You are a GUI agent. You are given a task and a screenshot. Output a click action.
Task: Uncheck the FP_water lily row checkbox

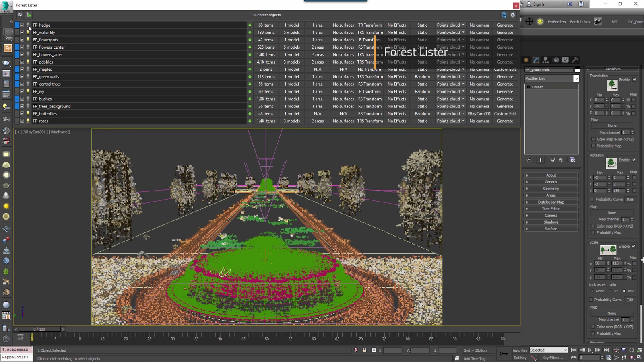tap(22, 32)
